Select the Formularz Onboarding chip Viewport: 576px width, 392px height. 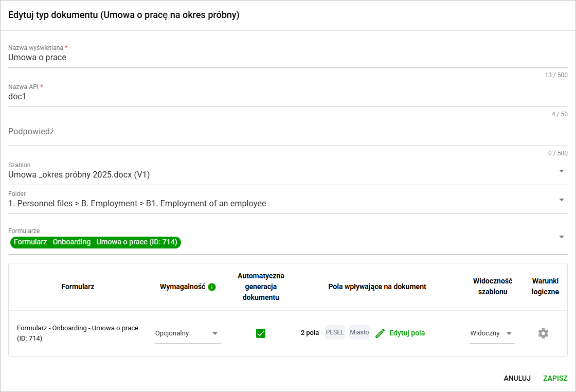click(96, 242)
